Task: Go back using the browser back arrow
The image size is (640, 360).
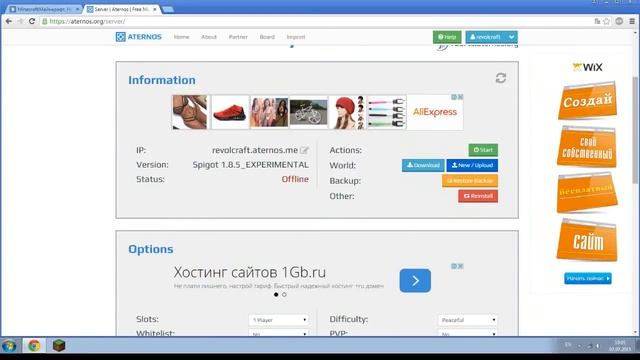Action: point(9,21)
